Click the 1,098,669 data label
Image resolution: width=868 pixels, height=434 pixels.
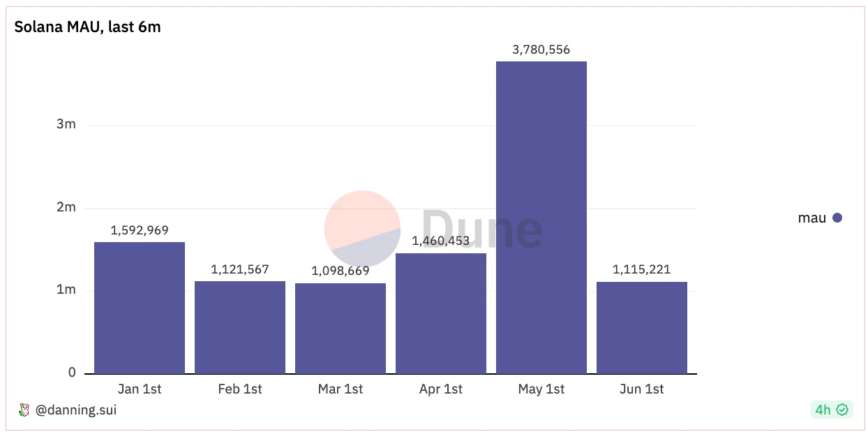[341, 271]
